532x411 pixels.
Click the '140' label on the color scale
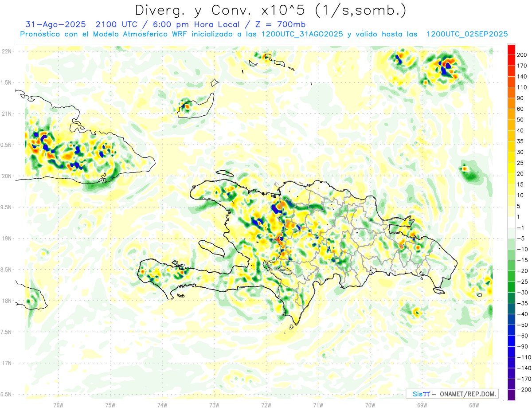click(x=522, y=76)
